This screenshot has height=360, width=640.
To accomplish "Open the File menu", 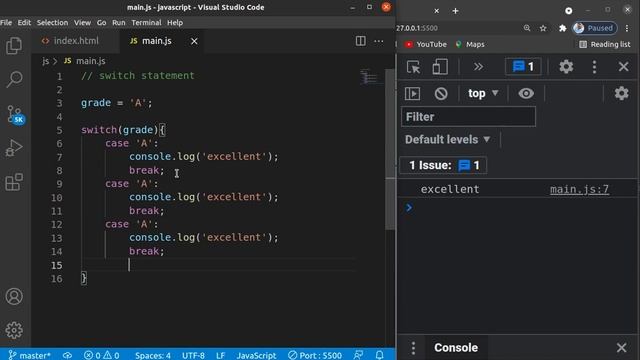I will [x=6, y=23].
